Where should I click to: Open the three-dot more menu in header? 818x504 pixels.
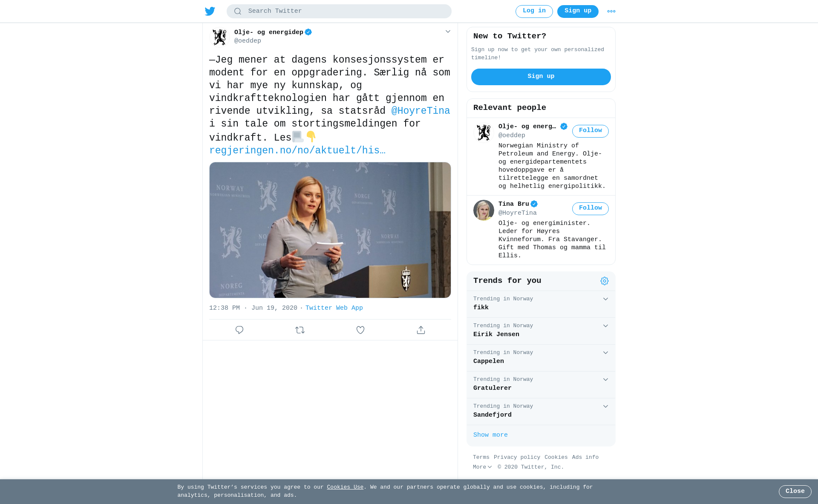pos(611,12)
